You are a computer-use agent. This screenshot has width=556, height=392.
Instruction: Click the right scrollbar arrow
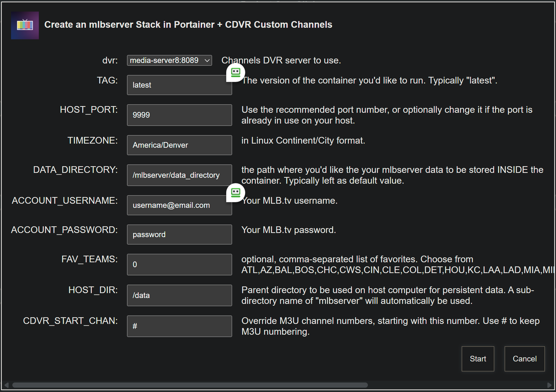tap(549, 385)
